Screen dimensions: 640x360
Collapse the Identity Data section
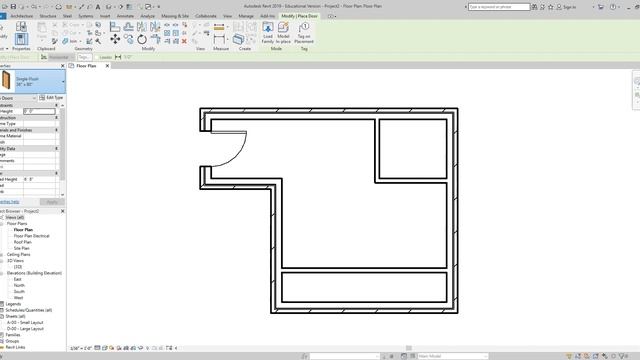(56, 149)
